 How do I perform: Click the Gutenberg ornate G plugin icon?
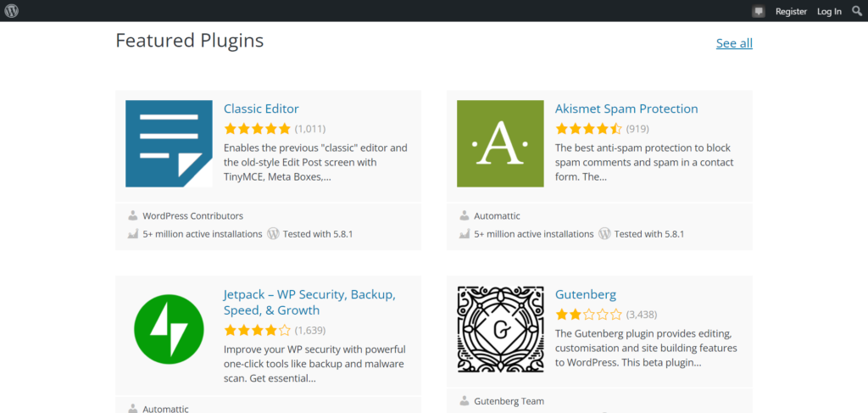pos(500,329)
